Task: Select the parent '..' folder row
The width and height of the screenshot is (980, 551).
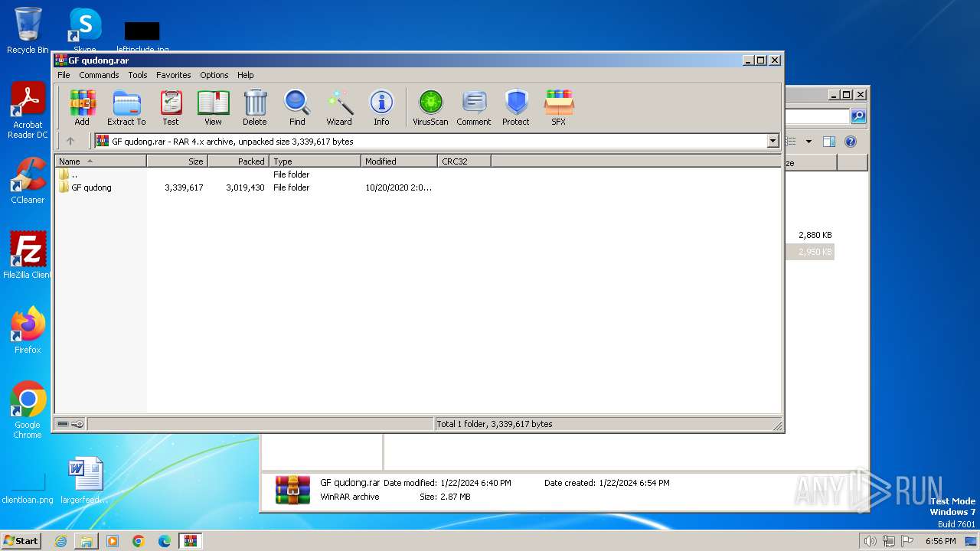Action: [245, 174]
